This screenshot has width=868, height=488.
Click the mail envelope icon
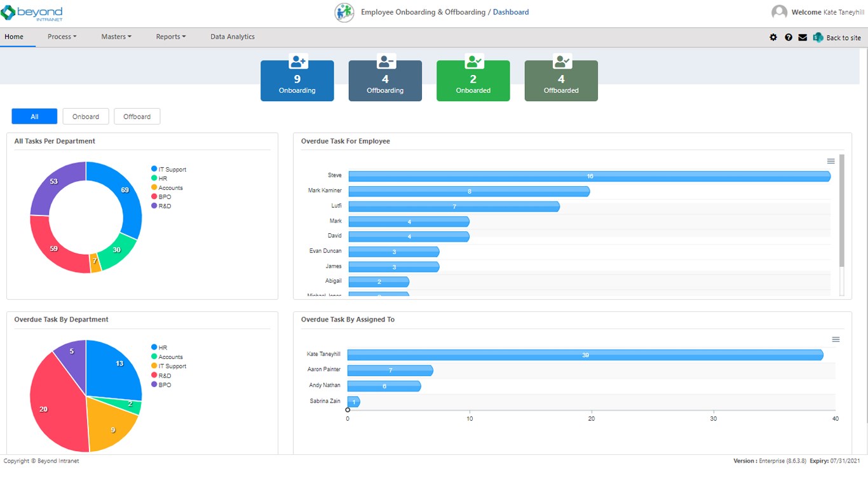click(803, 37)
